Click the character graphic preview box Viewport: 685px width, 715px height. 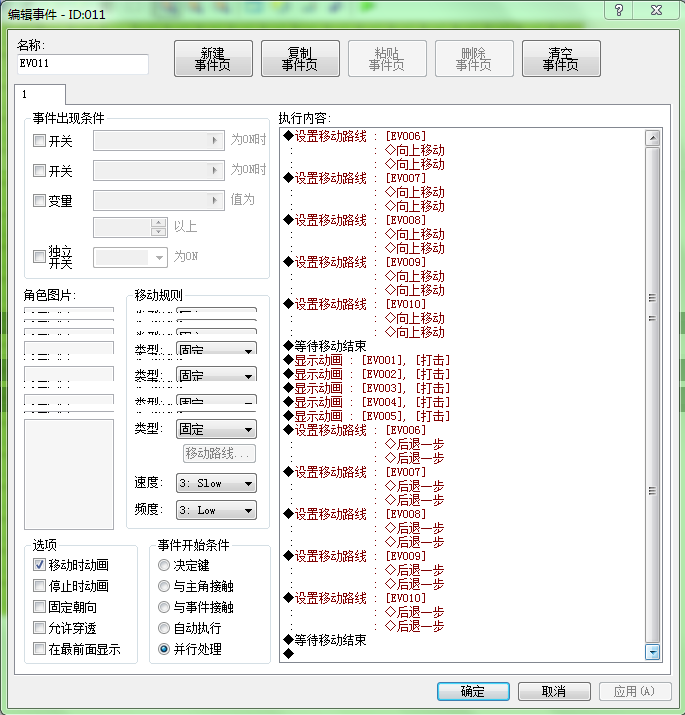tap(69, 474)
